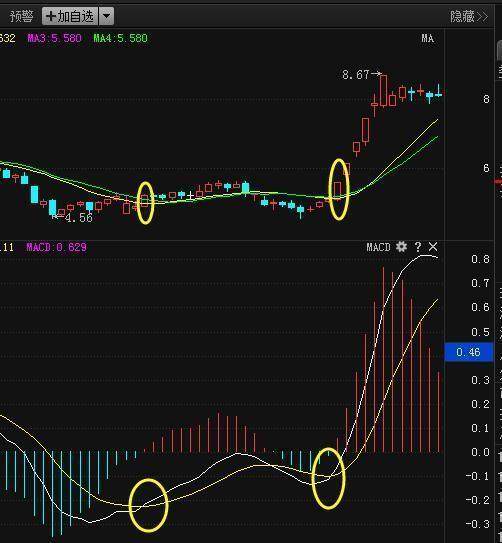502x543 pixels.
Task: Click MA indicator label in price chart
Action: [428, 38]
